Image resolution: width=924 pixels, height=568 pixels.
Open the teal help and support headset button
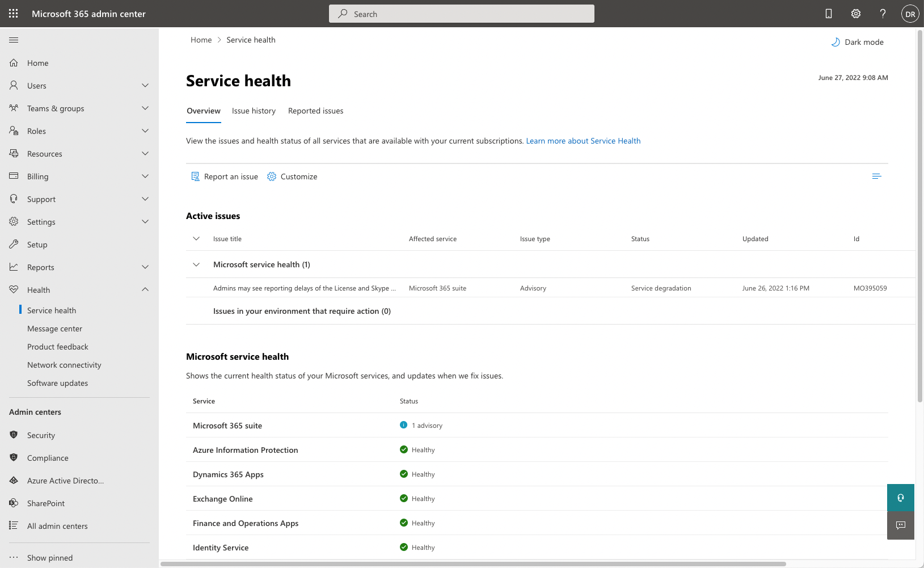coord(901,498)
